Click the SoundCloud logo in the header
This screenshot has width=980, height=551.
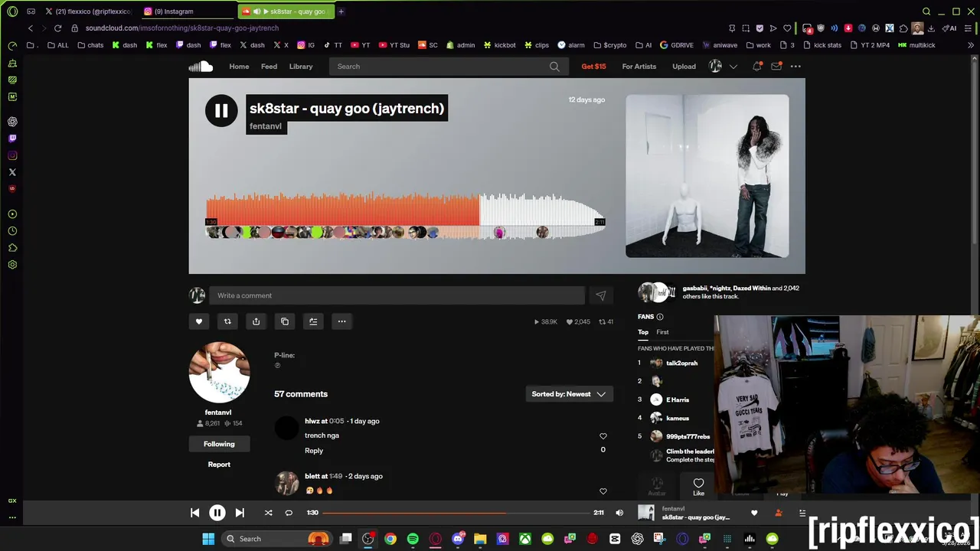tap(201, 67)
